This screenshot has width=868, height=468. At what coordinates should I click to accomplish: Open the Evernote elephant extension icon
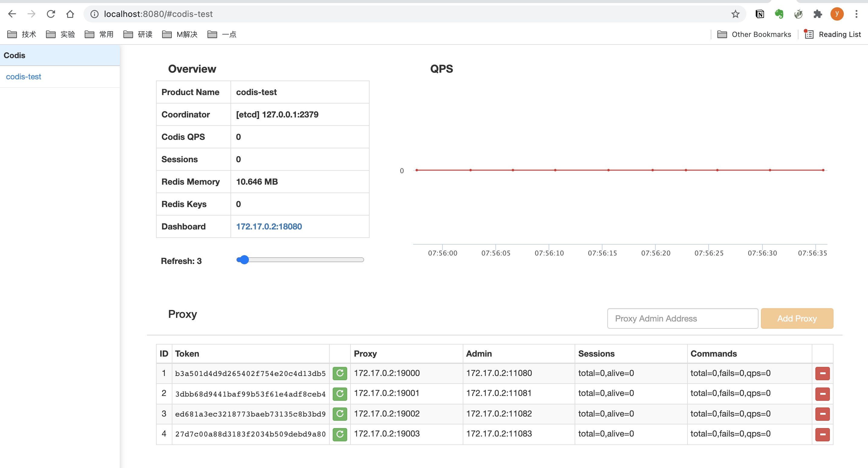pyautogui.click(x=779, y=14)
